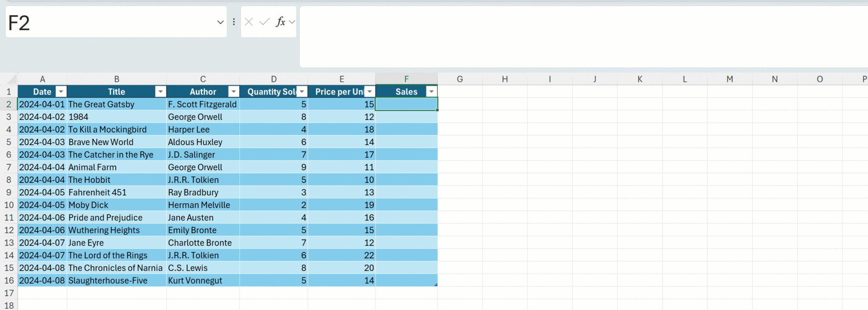Click the Sales header cell text

(x=406, y=92)
